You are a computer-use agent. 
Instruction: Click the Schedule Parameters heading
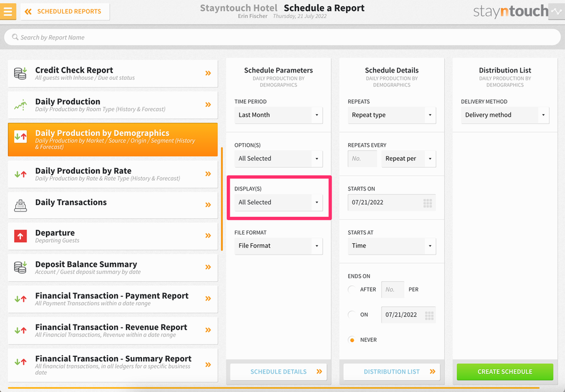279,70
